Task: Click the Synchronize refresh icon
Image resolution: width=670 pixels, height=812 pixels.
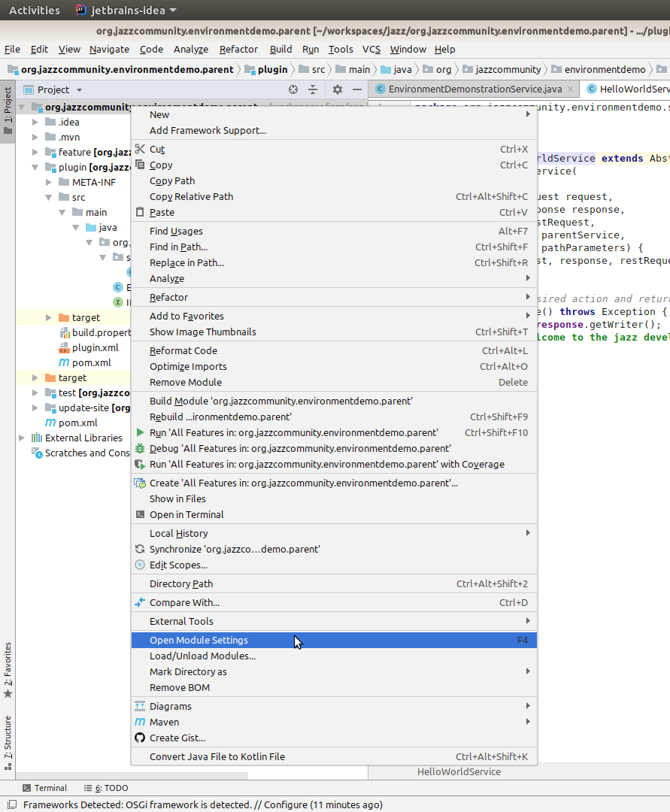Action: click(140, 549)
